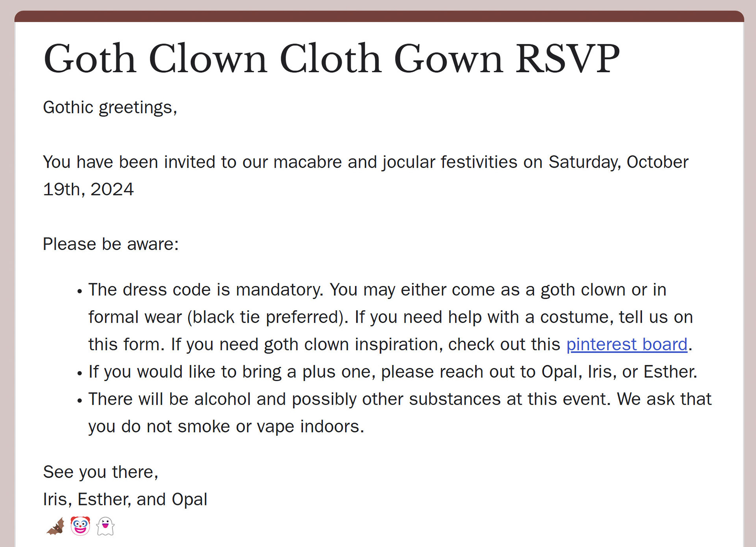This screenshot has height=547, width=756.
Task: Click the Opal, Iris, or Esther names in the plus one item
Action: point(619,372)
